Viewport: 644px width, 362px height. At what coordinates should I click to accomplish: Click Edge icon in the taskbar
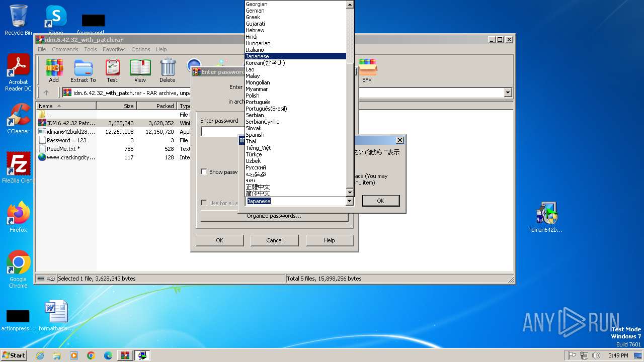[x=108, y=355]
